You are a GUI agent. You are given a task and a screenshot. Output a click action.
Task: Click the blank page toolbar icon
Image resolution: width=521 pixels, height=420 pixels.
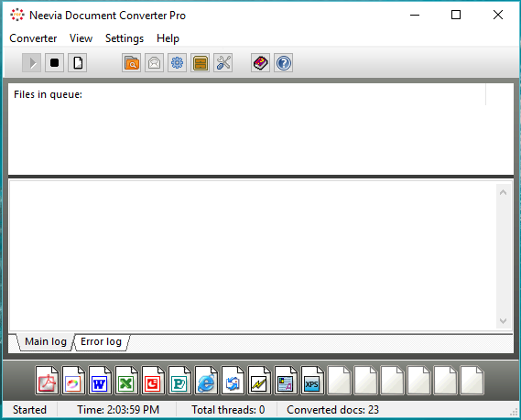[78, 63]
